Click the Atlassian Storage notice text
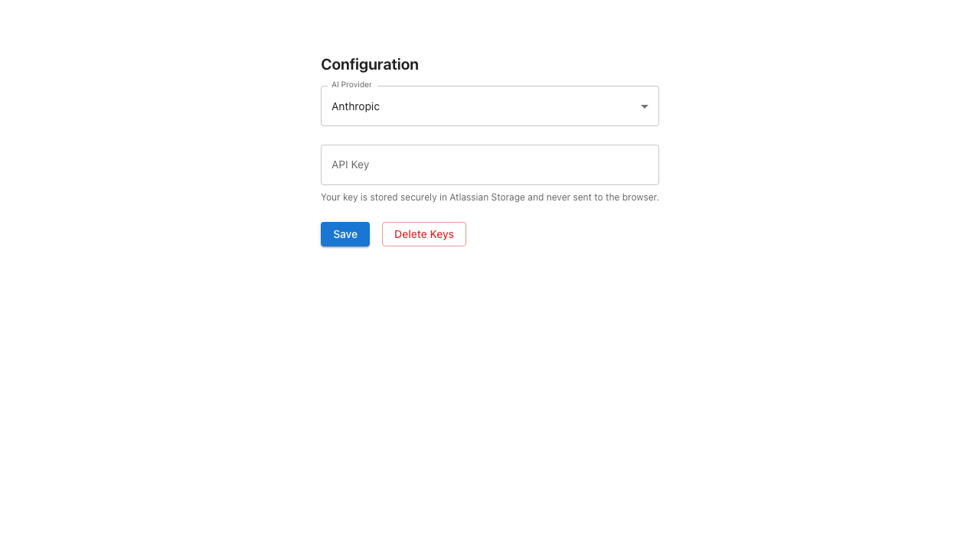The height and width of the screenshot is (551, 980). [489, 197]
